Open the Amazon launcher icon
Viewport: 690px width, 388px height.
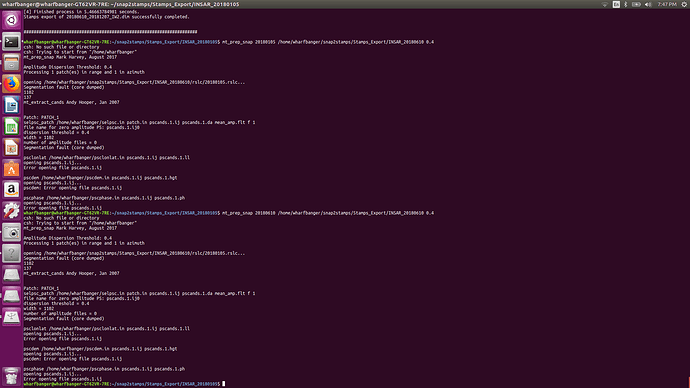pos(11,190)
